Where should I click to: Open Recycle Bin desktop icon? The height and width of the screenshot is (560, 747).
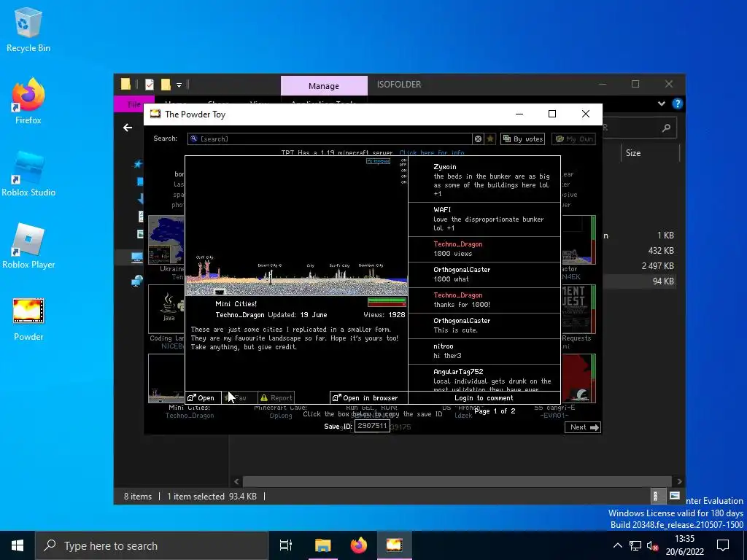[x=28, y=29]
